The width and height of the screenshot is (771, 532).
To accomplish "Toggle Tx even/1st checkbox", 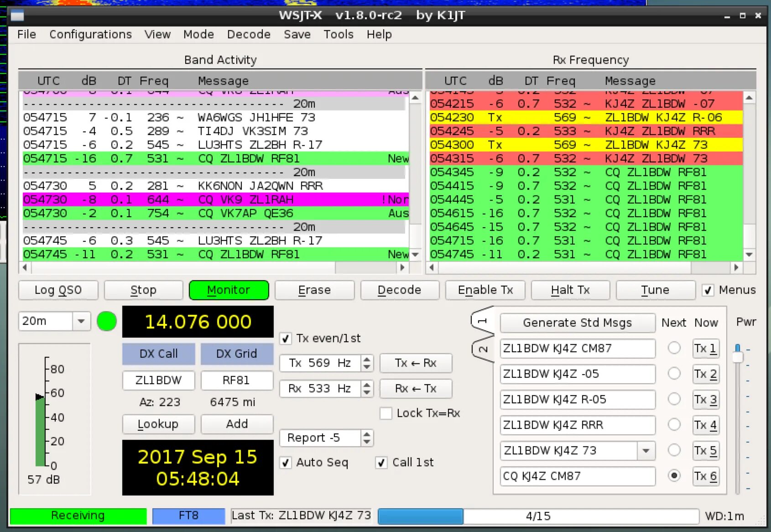I will click(x=286, y=339).
